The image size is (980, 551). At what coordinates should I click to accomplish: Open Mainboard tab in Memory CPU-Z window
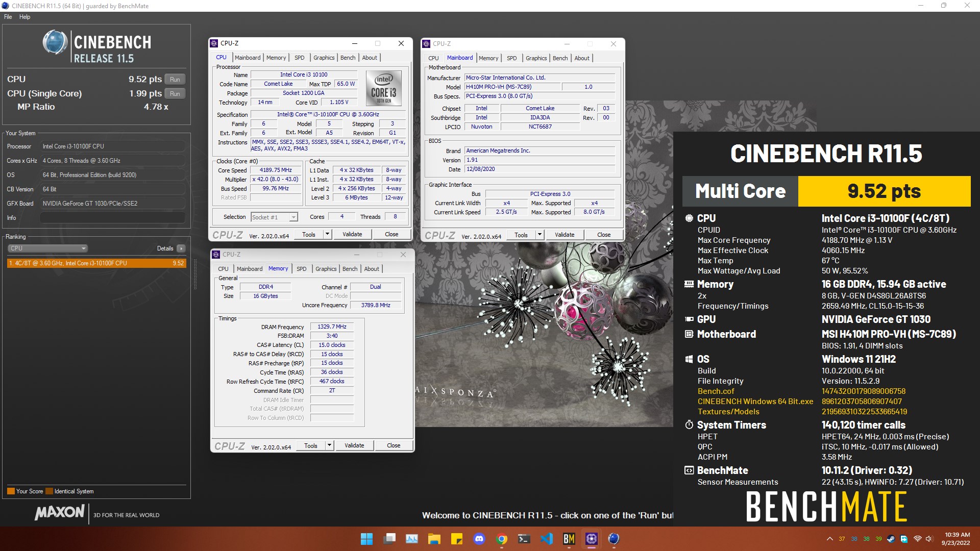click(250, 269)
